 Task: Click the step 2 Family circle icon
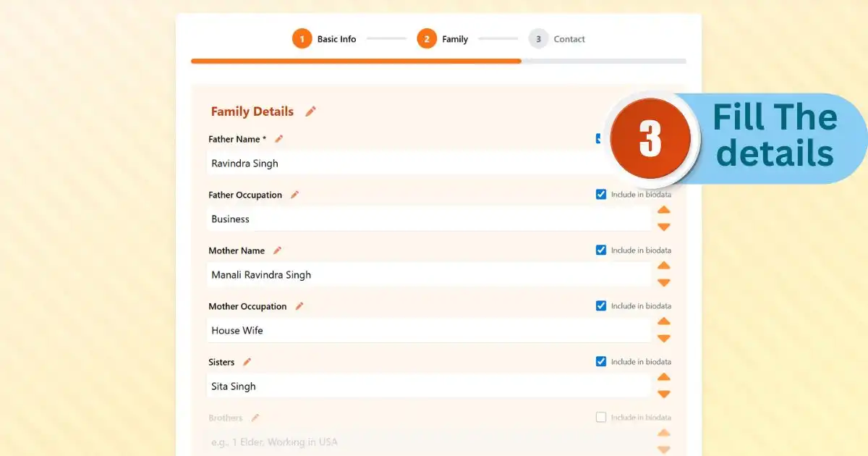tap(426, 38)
